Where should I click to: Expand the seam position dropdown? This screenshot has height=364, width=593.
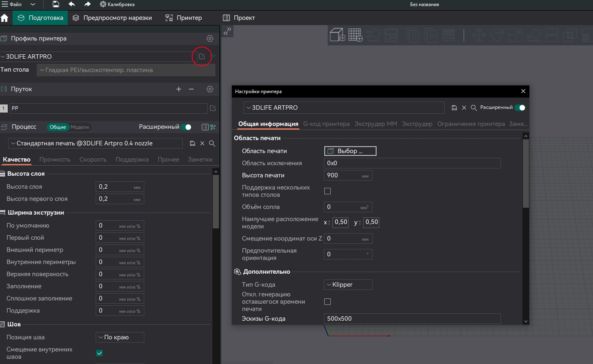[120, 337]
